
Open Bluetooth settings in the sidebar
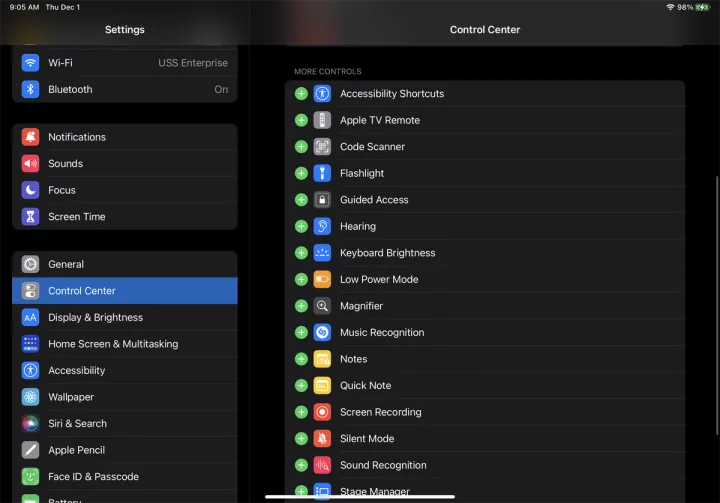125,89
